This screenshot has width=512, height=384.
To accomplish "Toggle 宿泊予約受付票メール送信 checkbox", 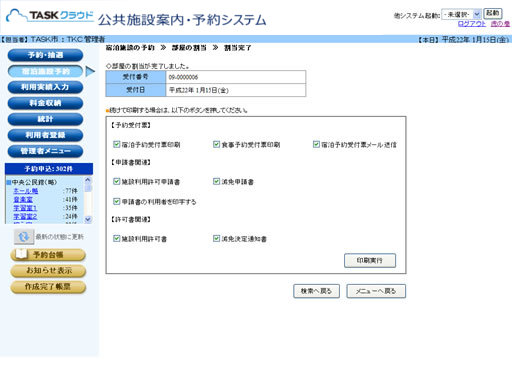I will click(316, 144).
